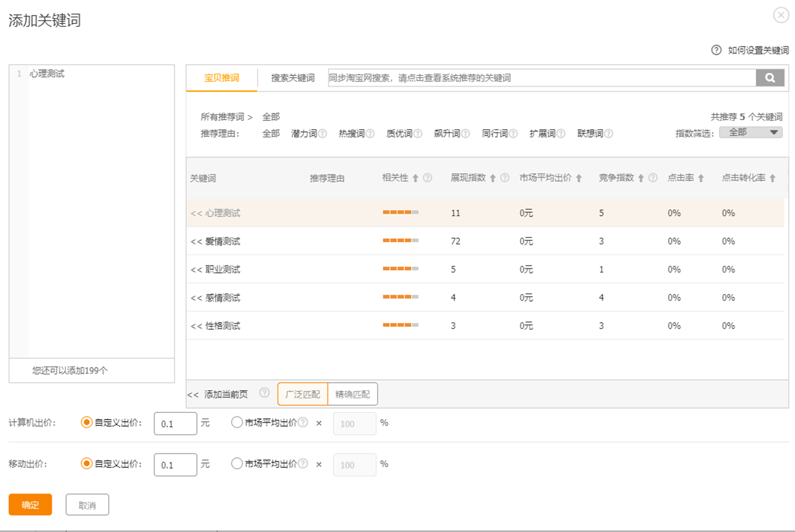Viewport: 795px width, 532px height.
Task: Filter by 全部 in 推荐理由 row
Action: pyautogui.click(x=271, y=134)
